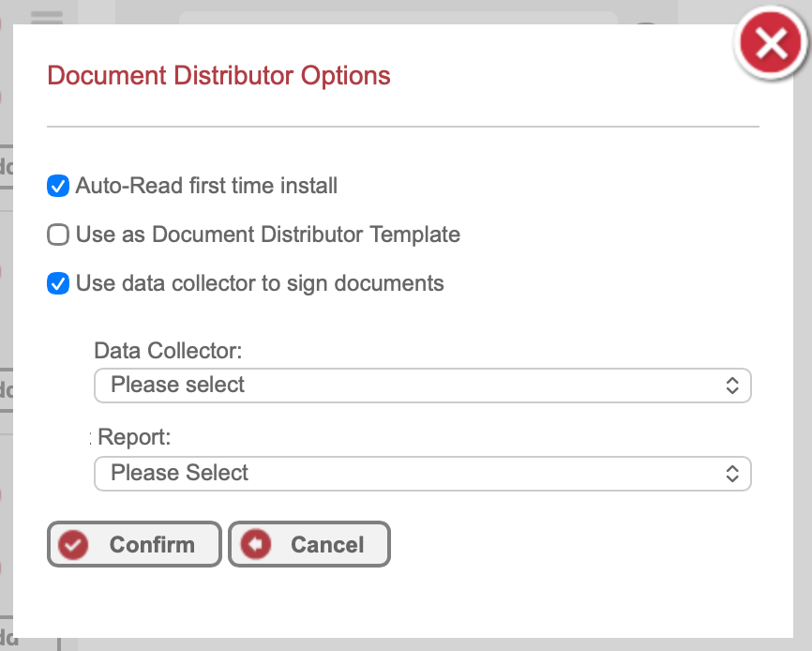Open the Data Collector dropdown
Viewport: 812px width, 651px height.
click(x=422, y=386)
